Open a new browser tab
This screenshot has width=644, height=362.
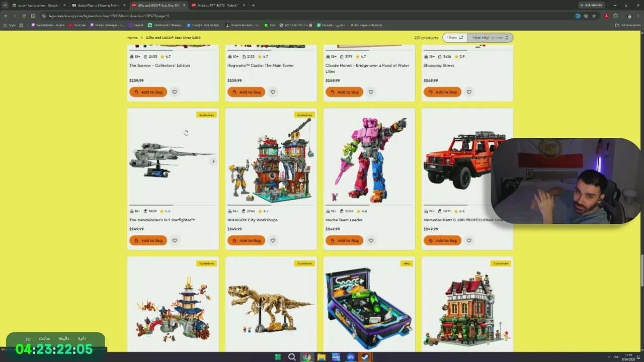pos(253,5)
